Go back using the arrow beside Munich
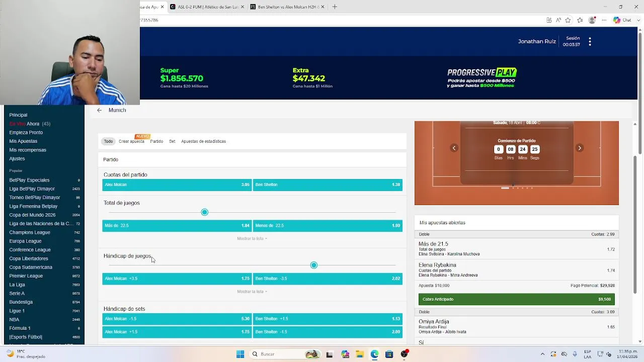 [x=99, y=110]
